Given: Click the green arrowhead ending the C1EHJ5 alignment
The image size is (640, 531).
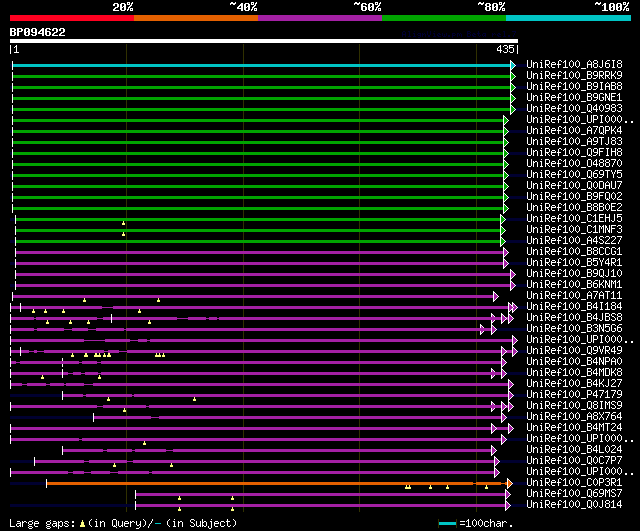Looking at the screenshot, I should (503, 220).
